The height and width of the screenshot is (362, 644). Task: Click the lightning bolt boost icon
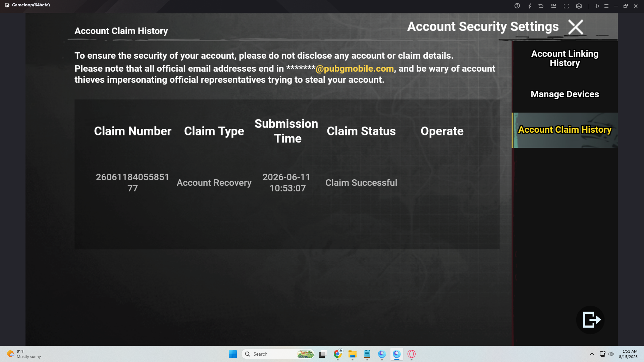coord(530,6)
